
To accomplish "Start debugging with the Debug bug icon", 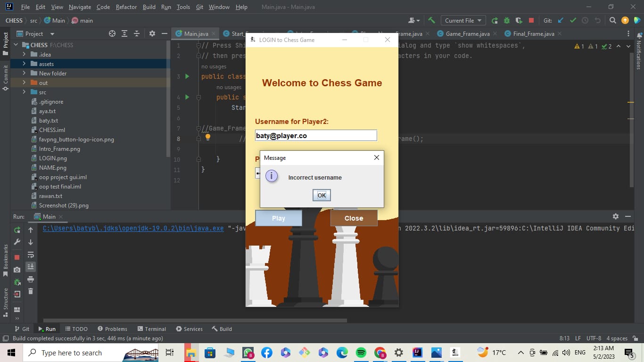I will pyautogui.click(x=507, y=20).
